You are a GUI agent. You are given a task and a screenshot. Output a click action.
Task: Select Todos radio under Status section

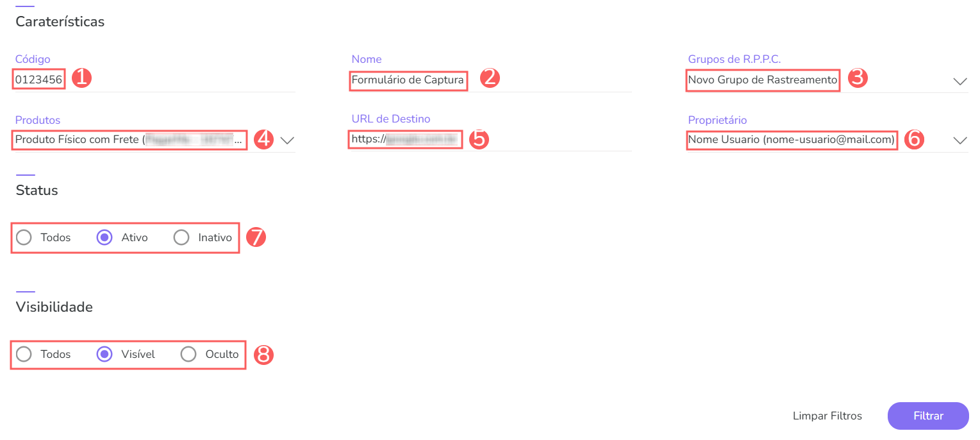click(24, 238)
